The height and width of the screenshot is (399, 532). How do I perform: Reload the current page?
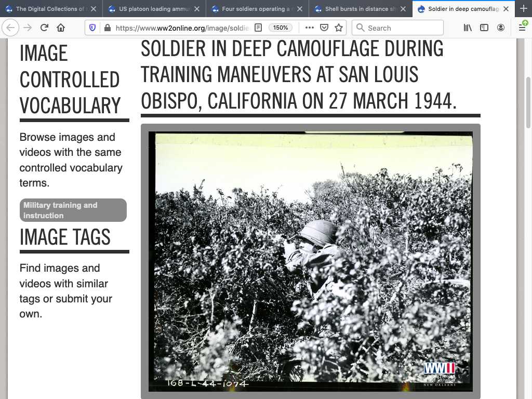coord(44,28)
